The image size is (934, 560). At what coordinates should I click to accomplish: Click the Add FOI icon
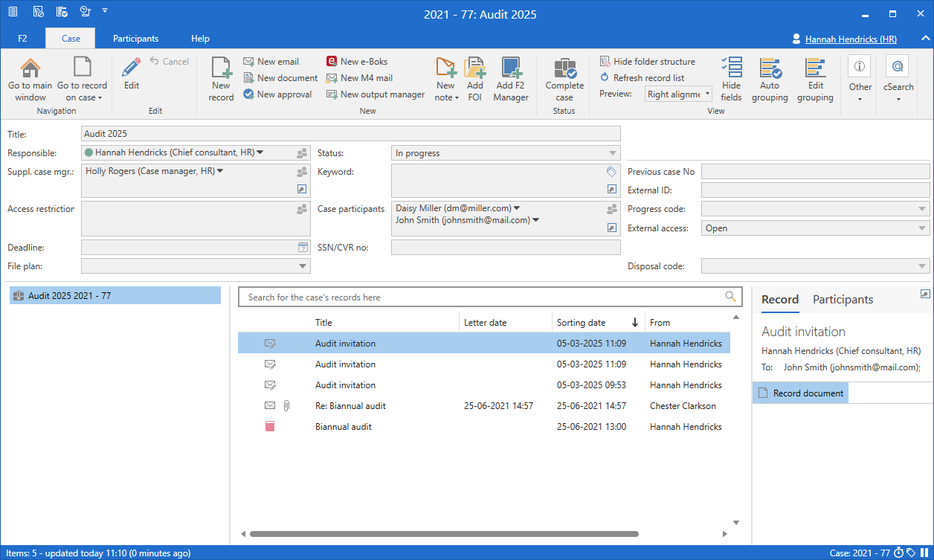(475, 69)
